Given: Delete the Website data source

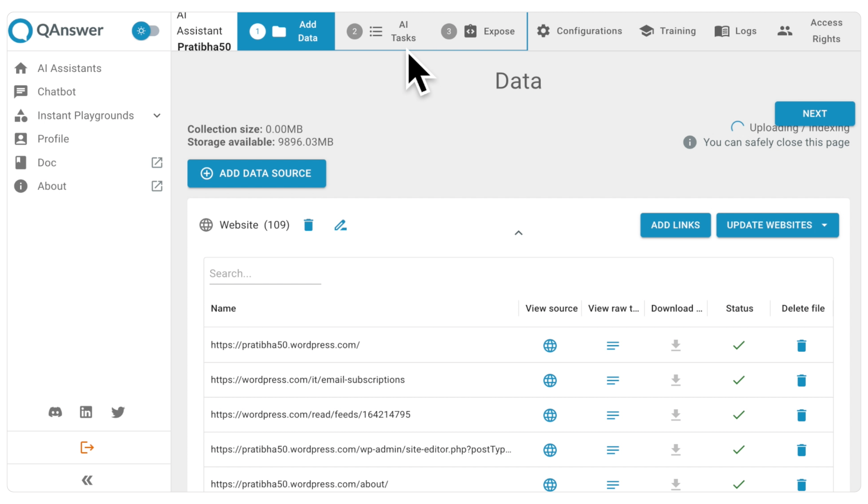Looking at the screenshot, I should (308, 225).
